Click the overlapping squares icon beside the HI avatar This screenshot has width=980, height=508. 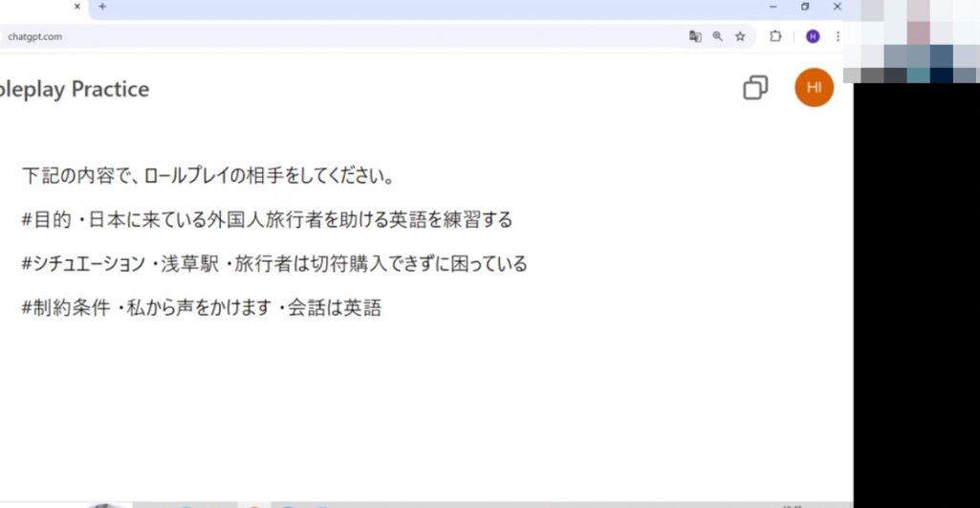pos(755,88)
